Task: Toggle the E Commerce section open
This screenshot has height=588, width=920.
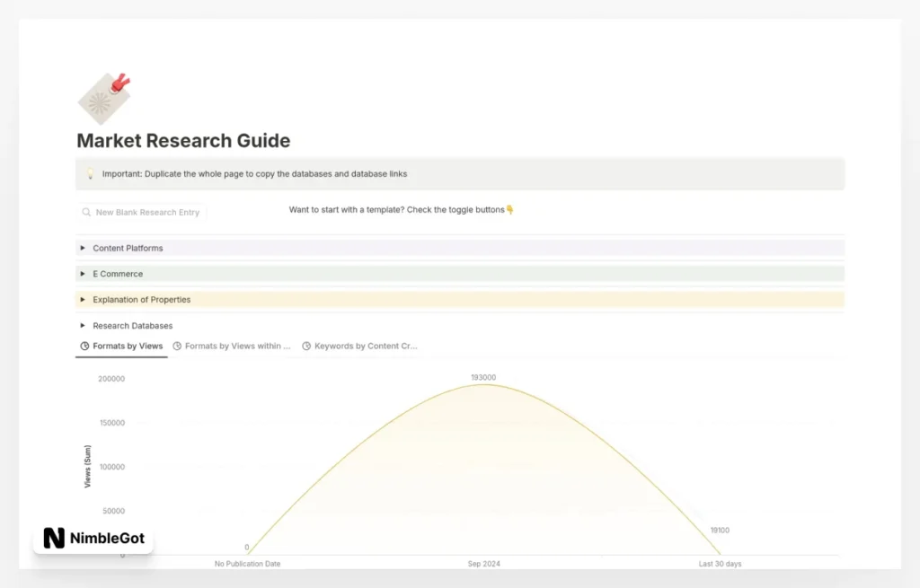Action: [x=82, y=274]
